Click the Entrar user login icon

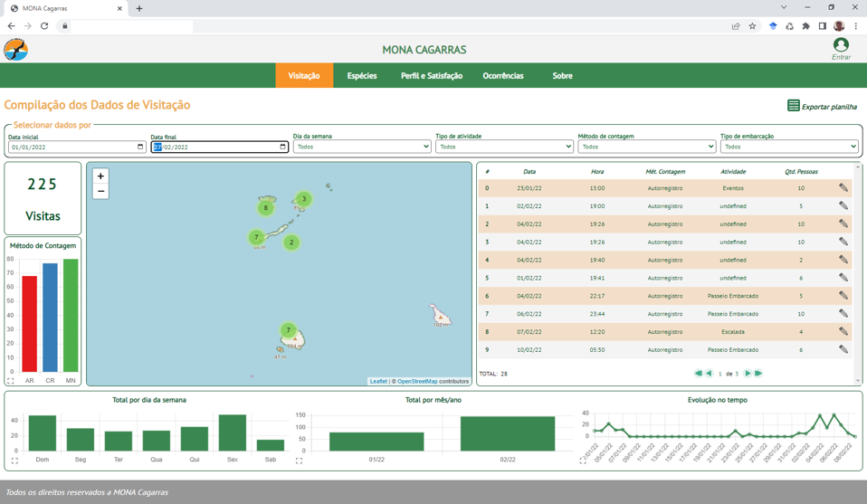pos(841,45)
